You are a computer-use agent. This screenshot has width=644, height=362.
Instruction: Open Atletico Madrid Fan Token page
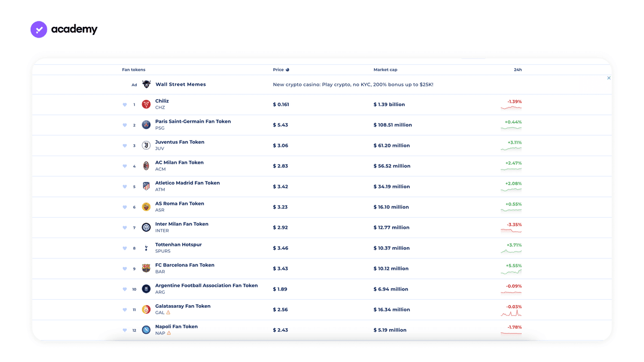187,183
